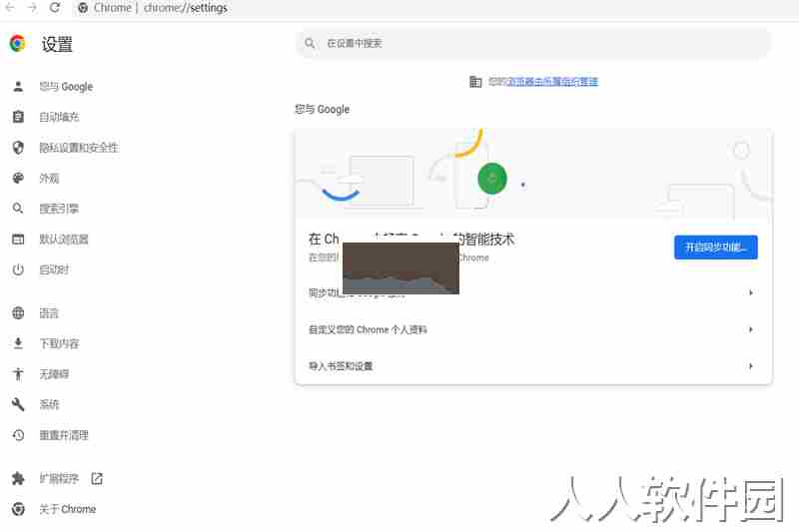
Task: Open 系统 settings
Action: click(49, 404)
